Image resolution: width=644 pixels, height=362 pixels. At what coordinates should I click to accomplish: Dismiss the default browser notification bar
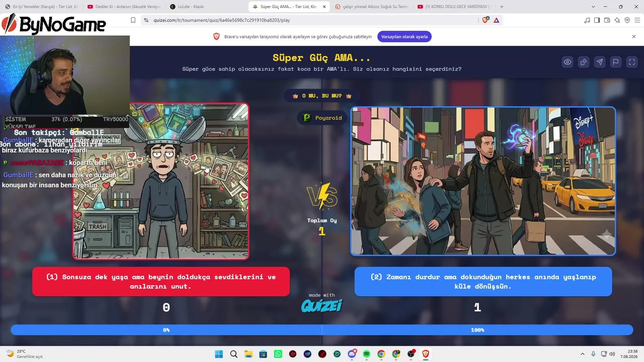click(x=634, y=37)
